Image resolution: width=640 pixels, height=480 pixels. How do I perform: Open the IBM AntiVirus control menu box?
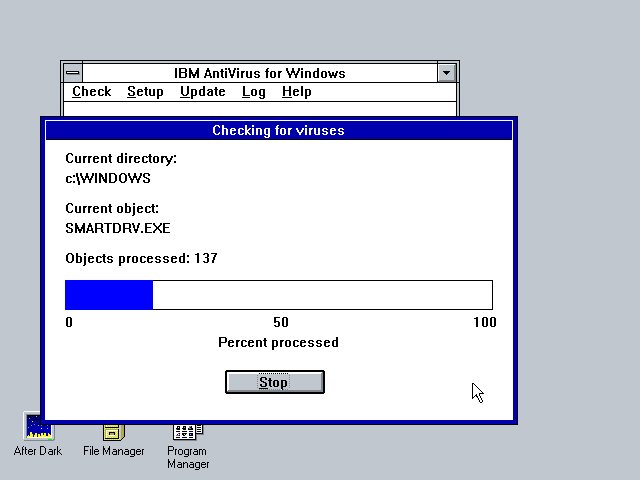[73, 73]
